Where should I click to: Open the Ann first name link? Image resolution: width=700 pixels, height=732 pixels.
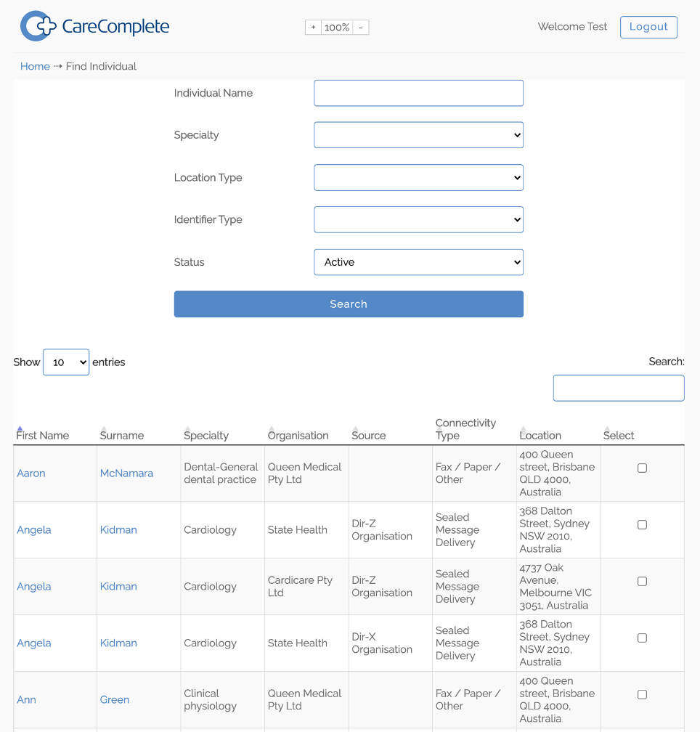(26, 700)
